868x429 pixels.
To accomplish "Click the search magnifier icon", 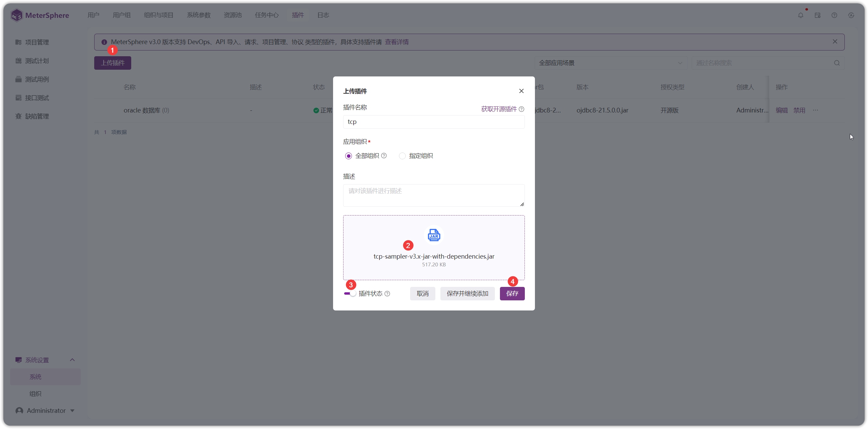I will point(837,63).
